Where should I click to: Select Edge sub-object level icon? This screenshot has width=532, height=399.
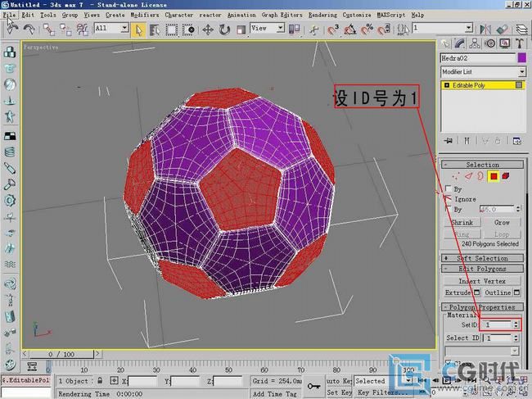point(468,176)
